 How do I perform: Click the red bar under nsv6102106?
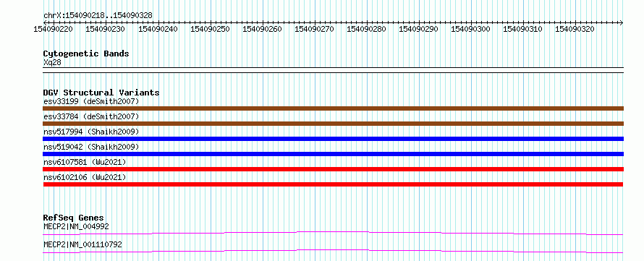(333, 184)
